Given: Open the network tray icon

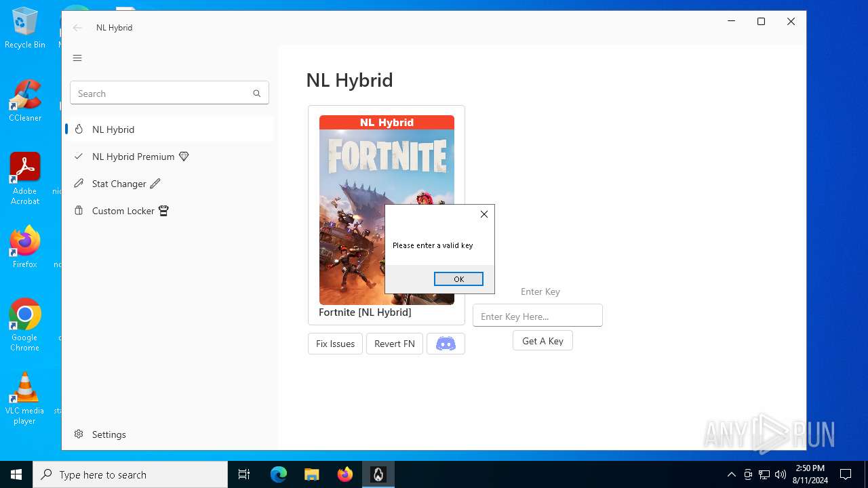Looking at the screenshot, I should [x=764, y=474].
